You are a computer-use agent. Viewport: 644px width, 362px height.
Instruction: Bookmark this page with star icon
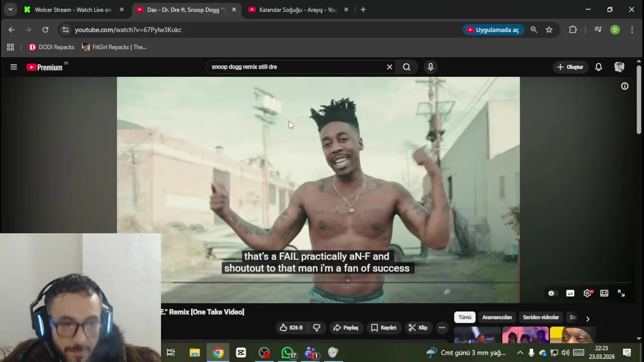coord(549,30)
